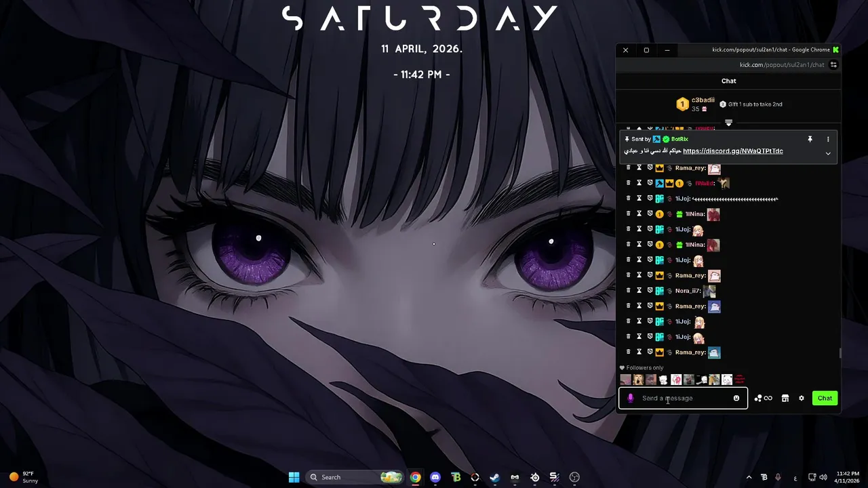The image size is (868, 488).
Task: Open channel points infinity icon
Action: point(764,399)
